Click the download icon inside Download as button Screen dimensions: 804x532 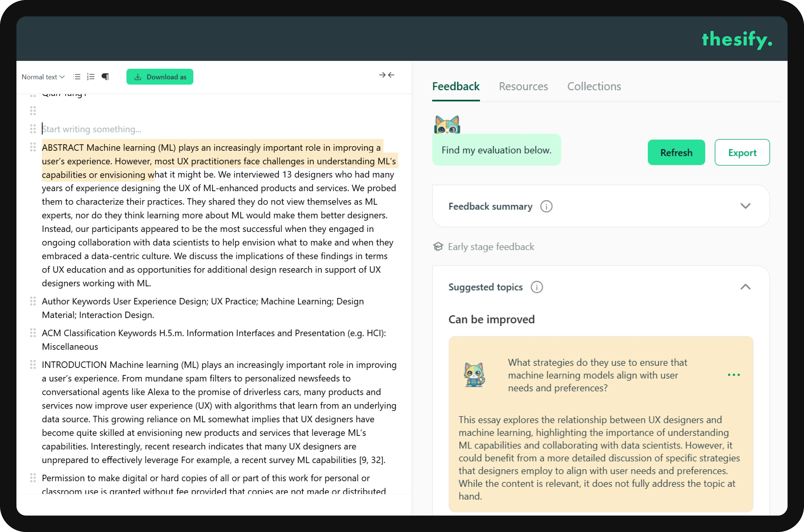click(138, 77)
